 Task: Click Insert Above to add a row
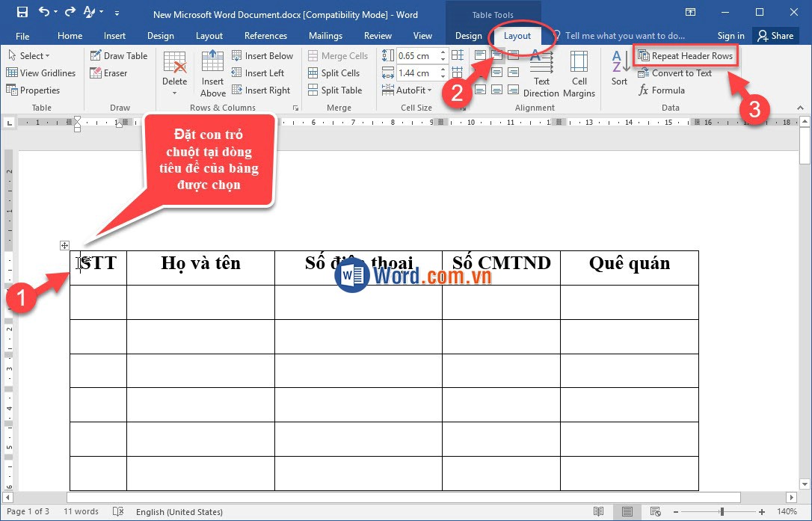click(212, 73)
